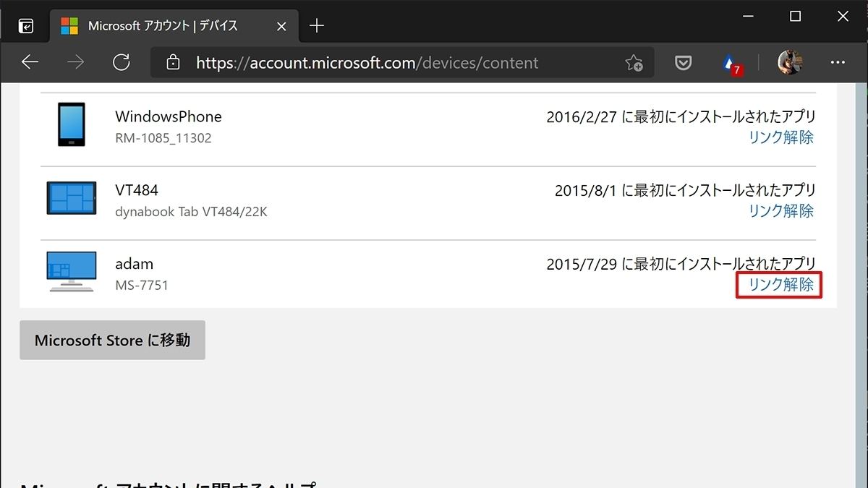Unlink the adam device
This screenshot has width=868, height=488.
[x=781, y=284]
